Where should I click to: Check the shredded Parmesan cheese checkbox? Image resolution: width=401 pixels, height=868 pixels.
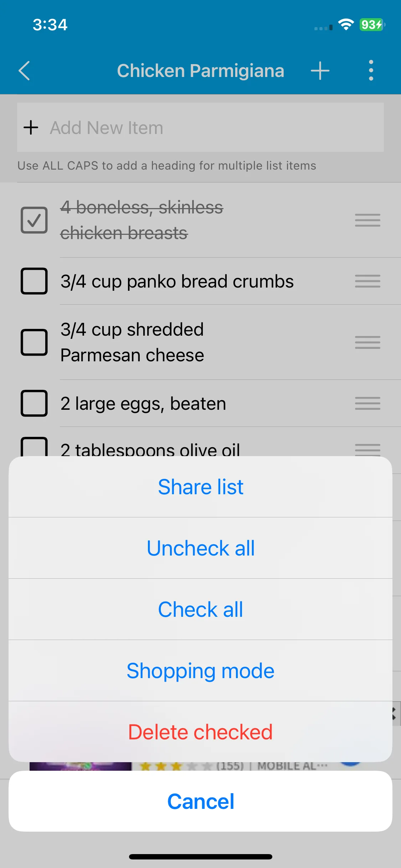click(34, 342)
